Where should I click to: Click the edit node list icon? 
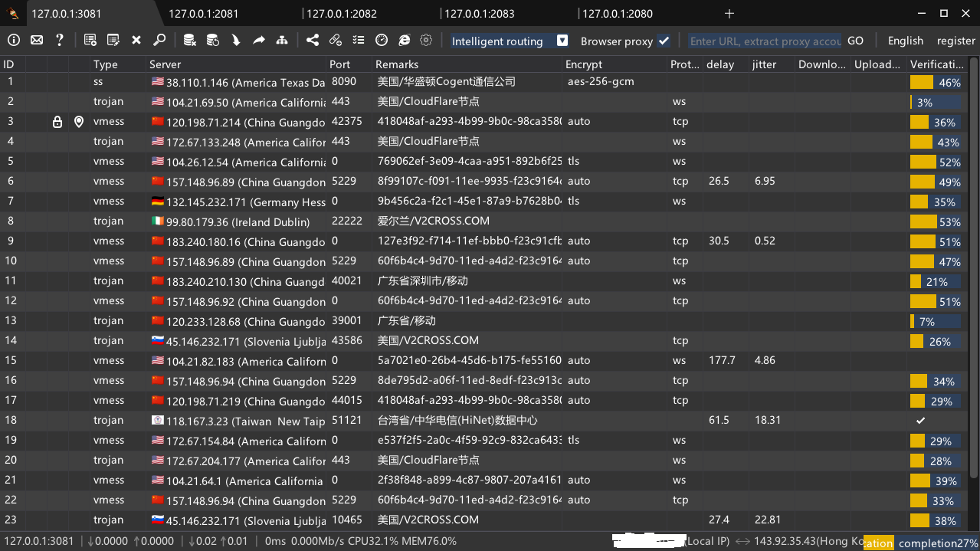113,41
